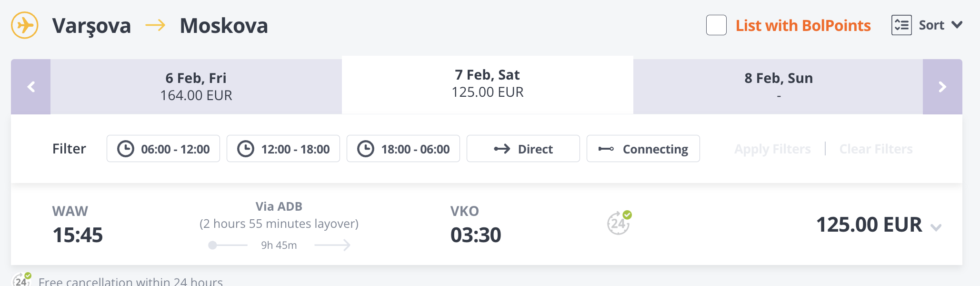Image resolution: width=980 pixels, height=286 pixels.
Task: Open the Sort dropdown
Action: click(931, 25)
